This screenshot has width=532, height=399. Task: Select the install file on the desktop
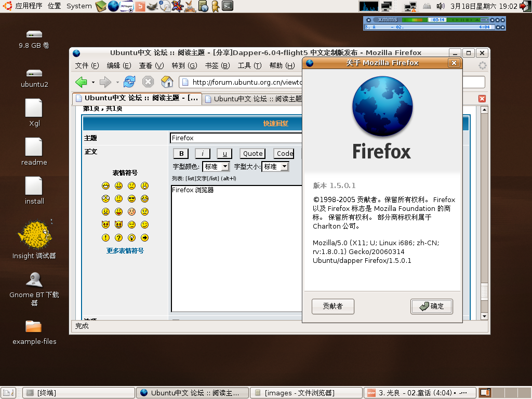click(34, 191)
